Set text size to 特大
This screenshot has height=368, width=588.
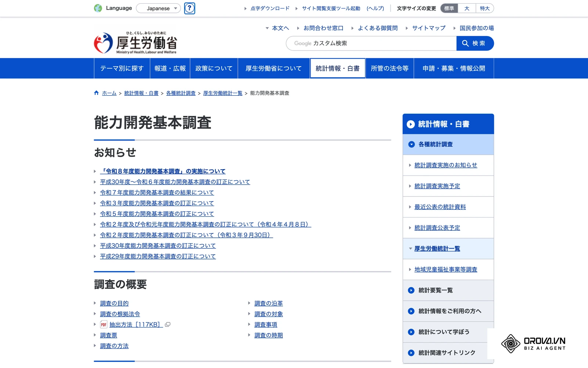point(485,8)
